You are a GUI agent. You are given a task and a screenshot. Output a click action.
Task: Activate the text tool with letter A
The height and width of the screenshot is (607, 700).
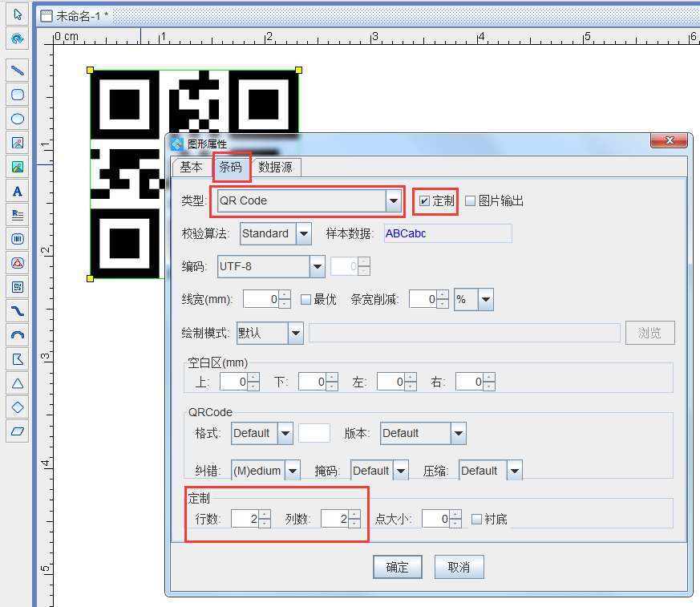point(17,191)
